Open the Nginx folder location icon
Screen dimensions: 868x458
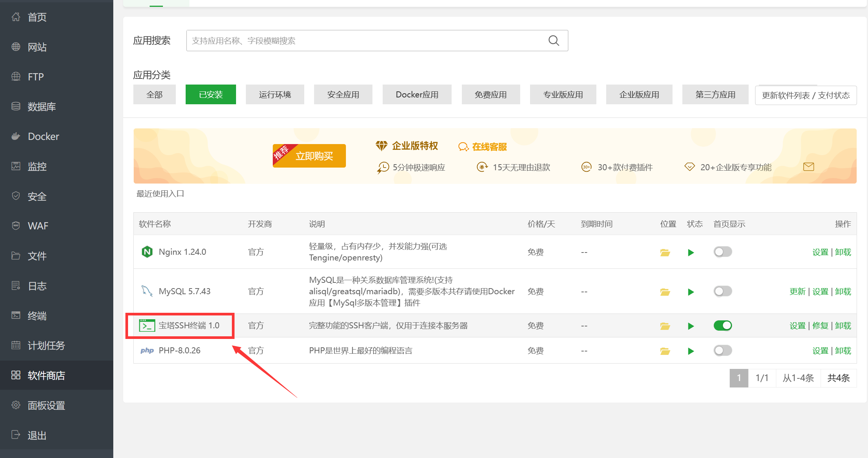point(665,253)
